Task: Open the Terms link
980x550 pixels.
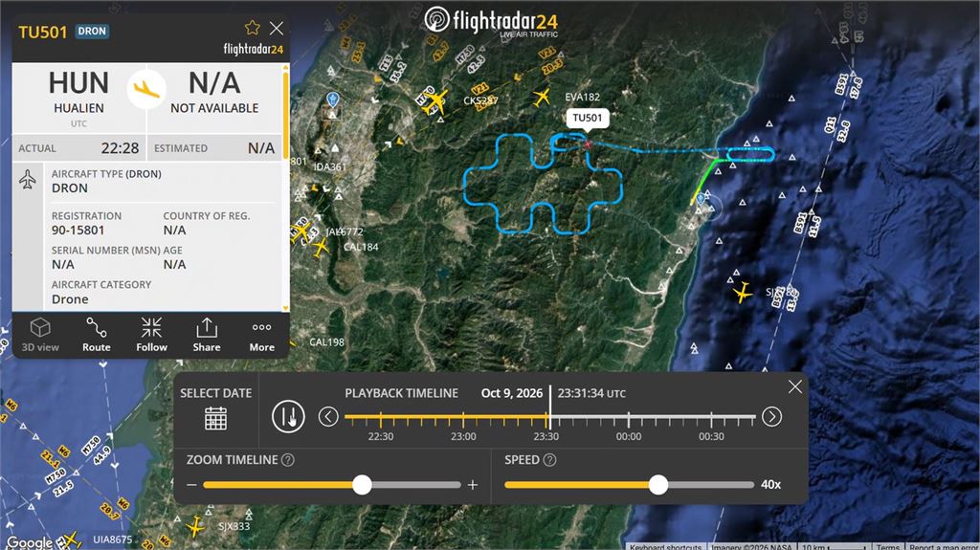Action: pos(887,546)
